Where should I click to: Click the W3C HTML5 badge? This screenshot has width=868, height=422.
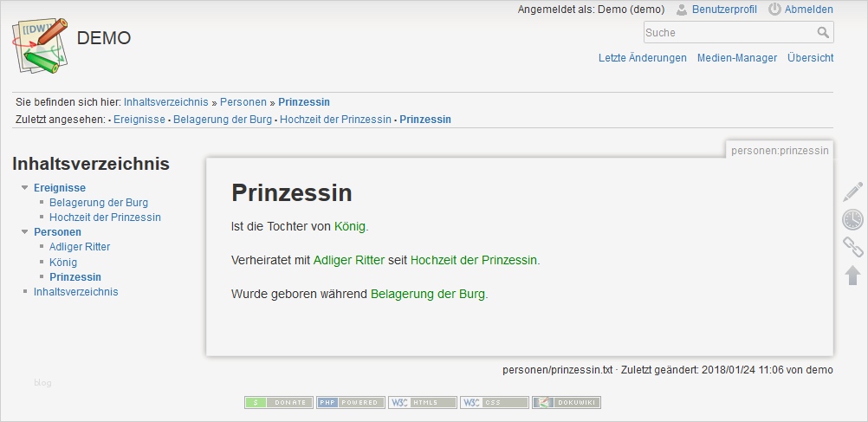point(423,403)
